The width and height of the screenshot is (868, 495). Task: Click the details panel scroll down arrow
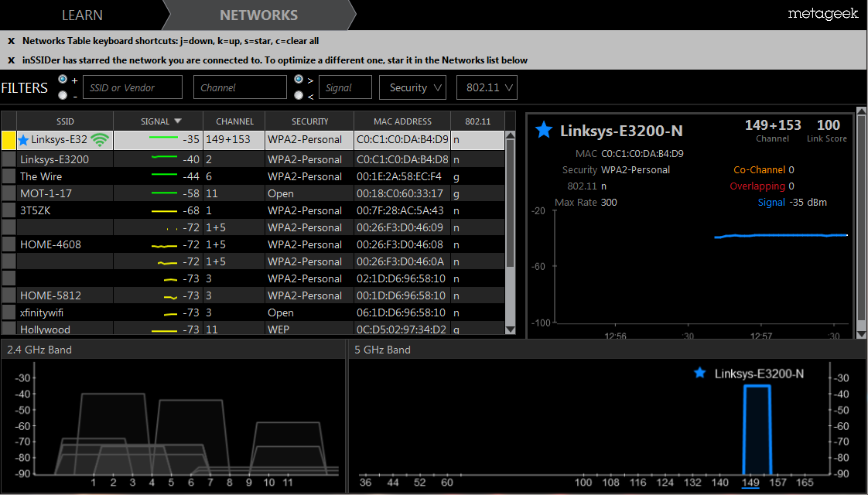861,334
